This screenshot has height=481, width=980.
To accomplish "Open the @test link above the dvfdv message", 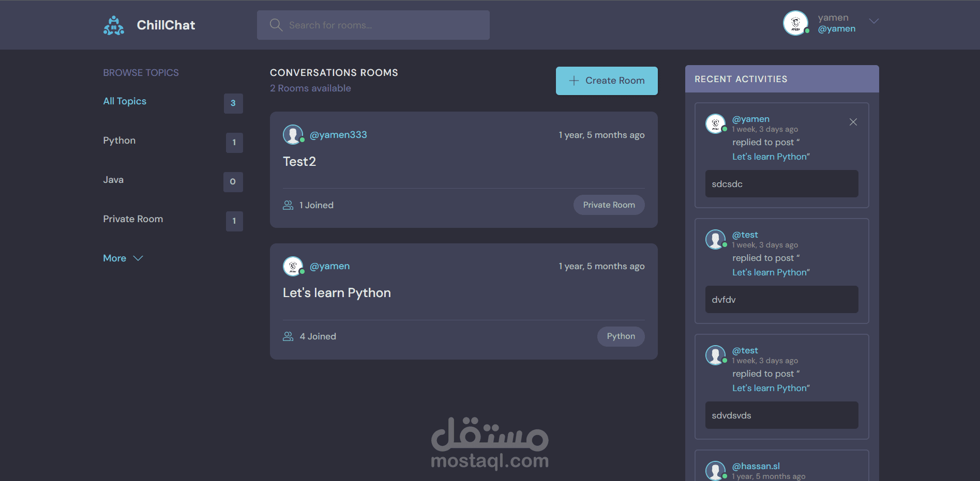I will click(745, 235).
